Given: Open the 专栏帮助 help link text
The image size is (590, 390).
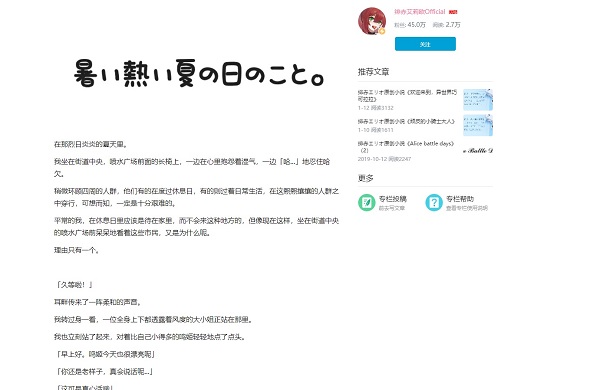Looking at the screenshot, I should click(460, 199).
